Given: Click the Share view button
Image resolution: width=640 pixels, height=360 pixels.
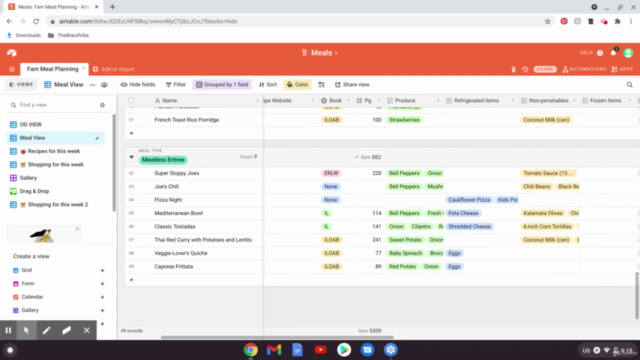Looking at the screenshot, I should point(352,84).
